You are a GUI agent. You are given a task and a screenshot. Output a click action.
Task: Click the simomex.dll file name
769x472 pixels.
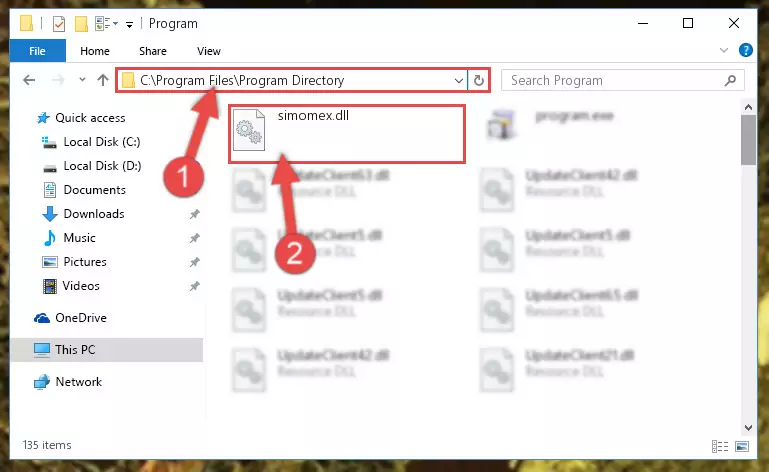(x=313, y=116)
